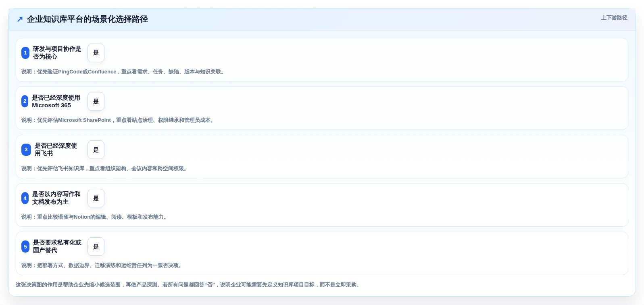Click step number 3 badge
This screenshot has width=644, height=305.
coord(26,150)
